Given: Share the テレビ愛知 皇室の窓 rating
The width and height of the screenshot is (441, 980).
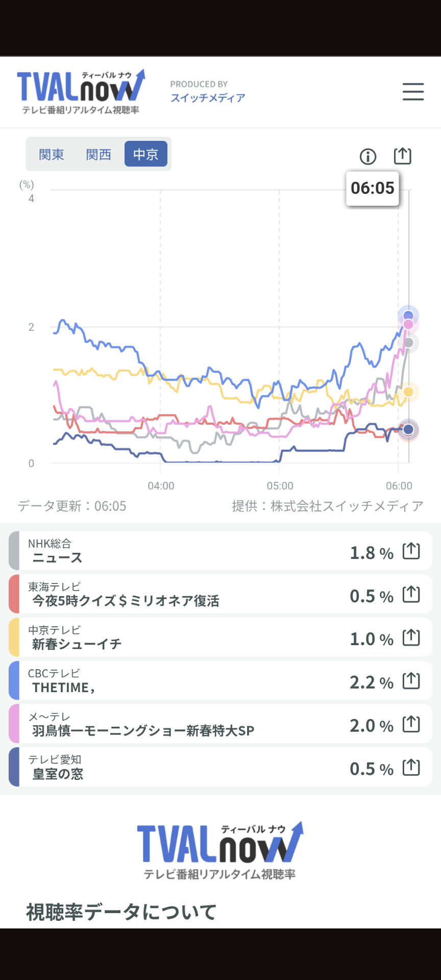Looking at the screenshot, I should 411,767.
